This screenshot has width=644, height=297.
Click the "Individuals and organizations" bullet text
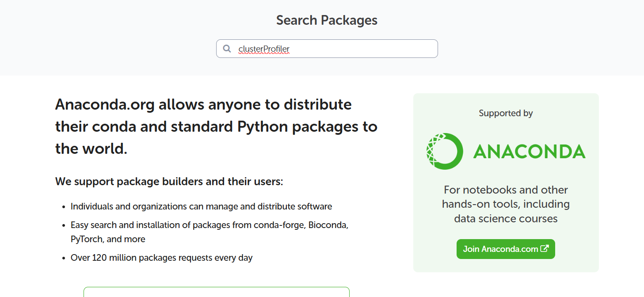pos(201,206)
